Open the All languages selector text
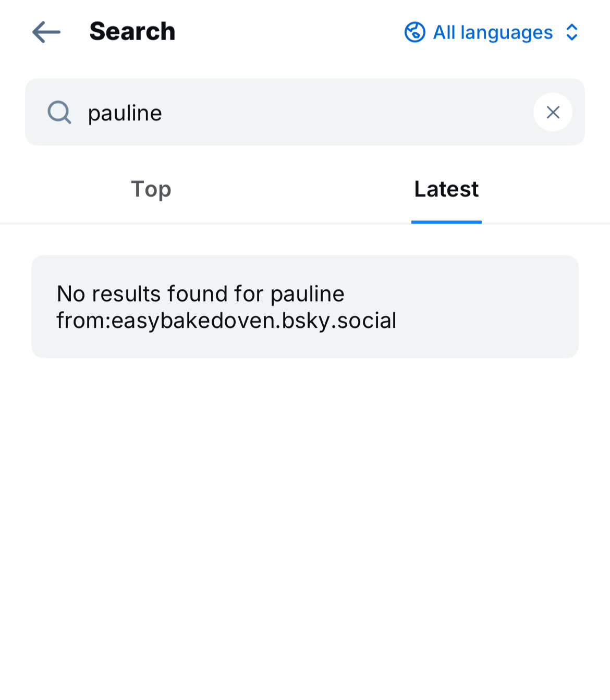 [x=493, y=32]
